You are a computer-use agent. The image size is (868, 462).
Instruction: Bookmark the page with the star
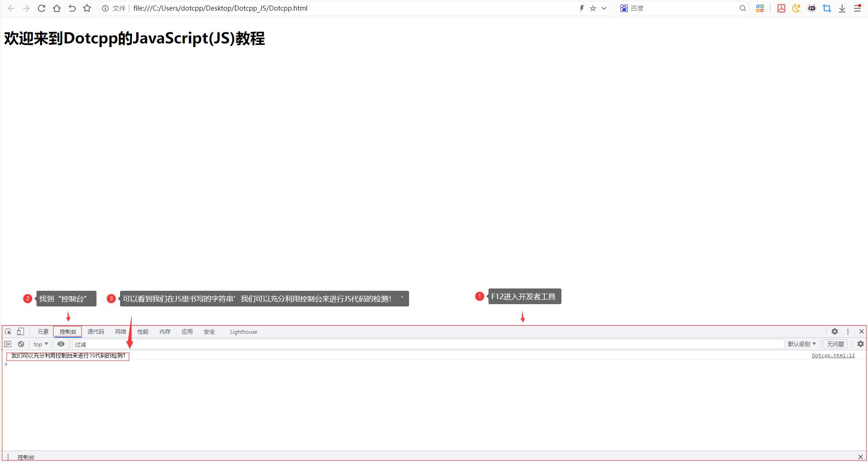(87, 8)
